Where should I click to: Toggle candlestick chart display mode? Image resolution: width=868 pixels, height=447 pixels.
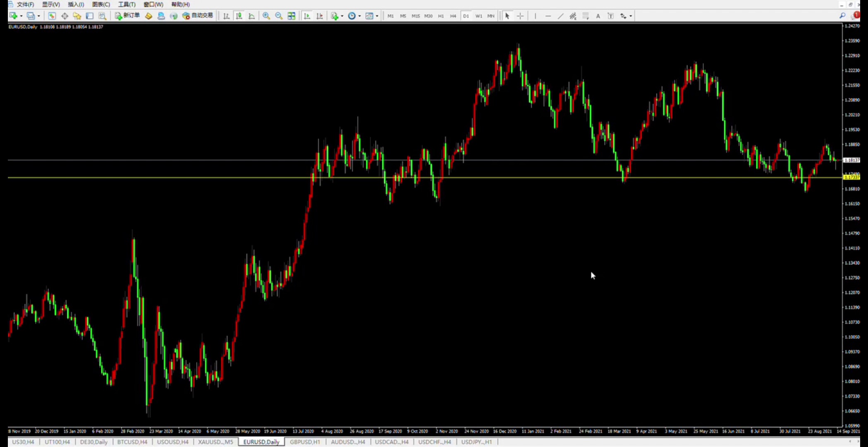click(239, 16)
